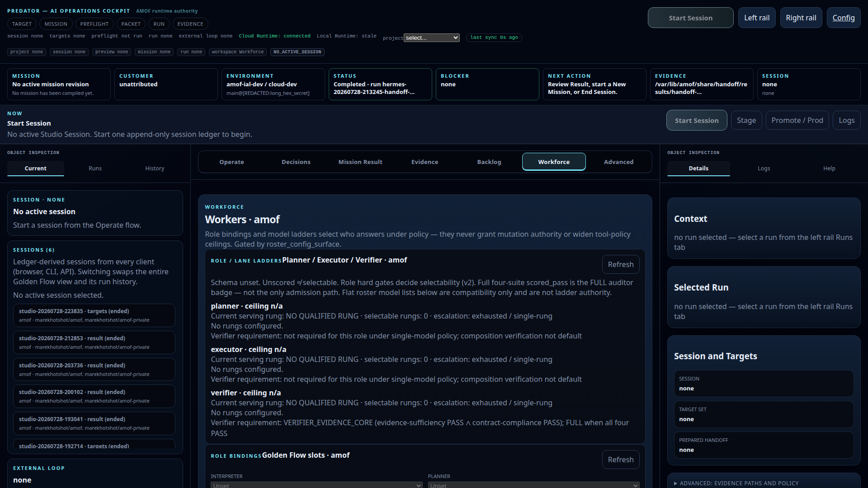Click the planner · ceiling n/a heading
This screenshot has height=488, width=868.
click(246, 306)
